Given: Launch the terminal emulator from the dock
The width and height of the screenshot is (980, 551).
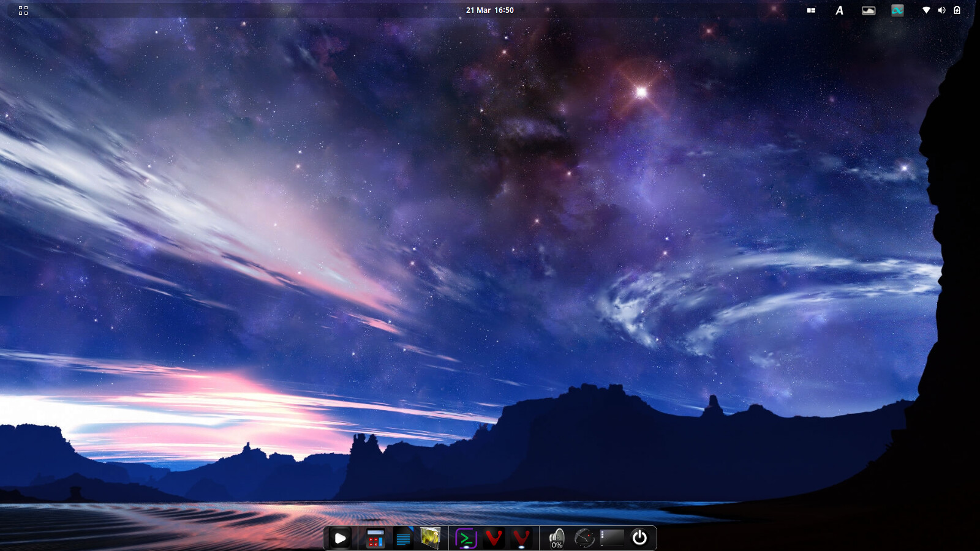Looking at the screenshot, I should click(466, 538).
